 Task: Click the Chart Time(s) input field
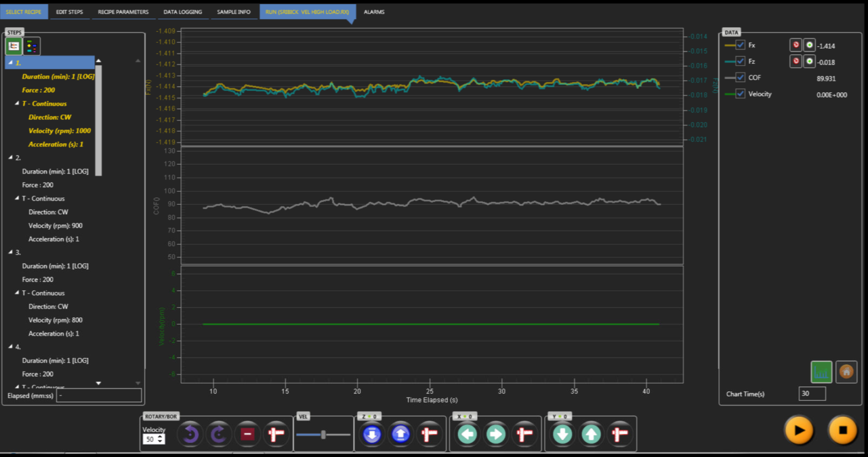click(812, 394)
